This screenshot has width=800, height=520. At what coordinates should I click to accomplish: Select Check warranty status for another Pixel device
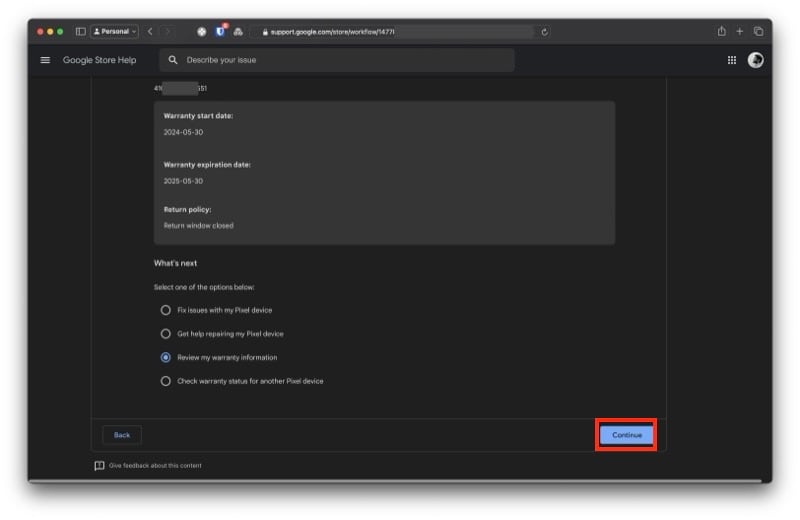point(165,381)
